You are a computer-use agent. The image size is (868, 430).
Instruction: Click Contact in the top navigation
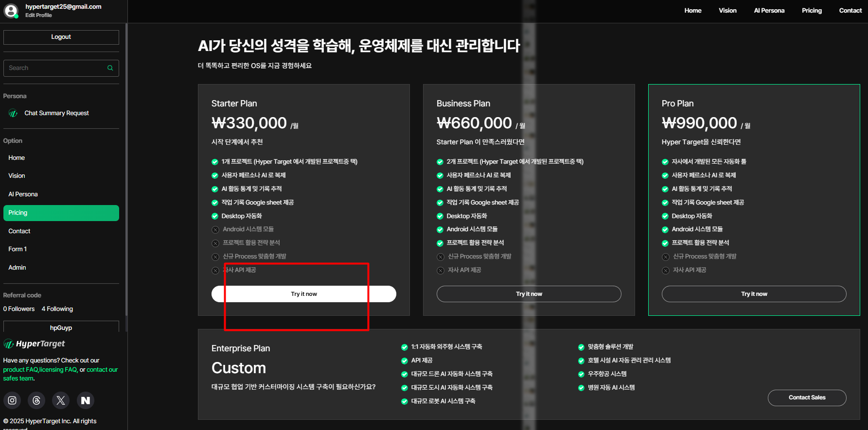click(850, 11)
